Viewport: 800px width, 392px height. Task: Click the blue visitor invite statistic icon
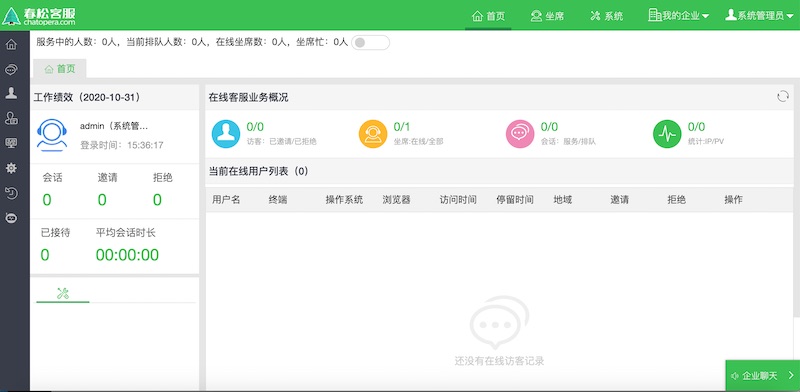pos(226,134)
